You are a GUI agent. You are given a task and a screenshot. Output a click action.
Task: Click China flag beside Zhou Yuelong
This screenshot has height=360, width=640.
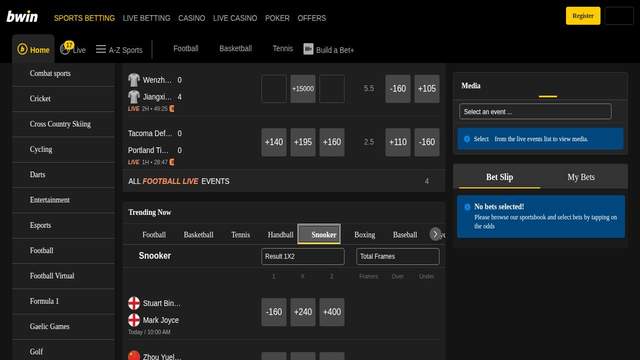pyautogui.click(x=134, y=356)
